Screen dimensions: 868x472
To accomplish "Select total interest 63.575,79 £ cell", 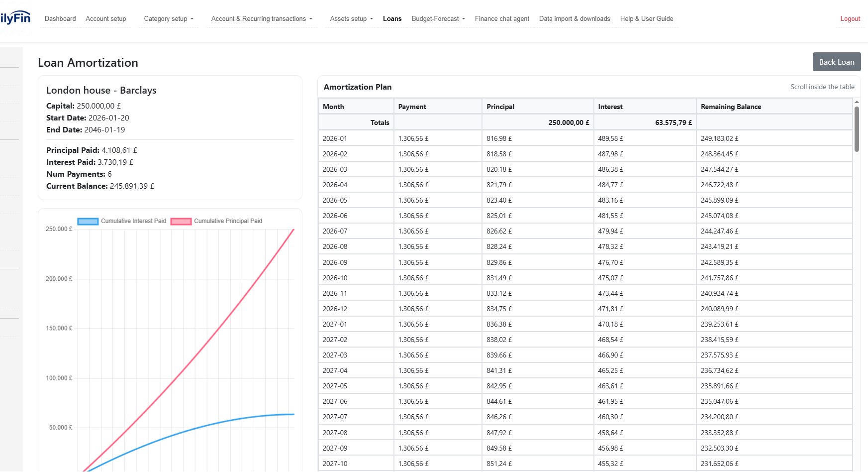I will pyautogui.click(x=645, y=122).
